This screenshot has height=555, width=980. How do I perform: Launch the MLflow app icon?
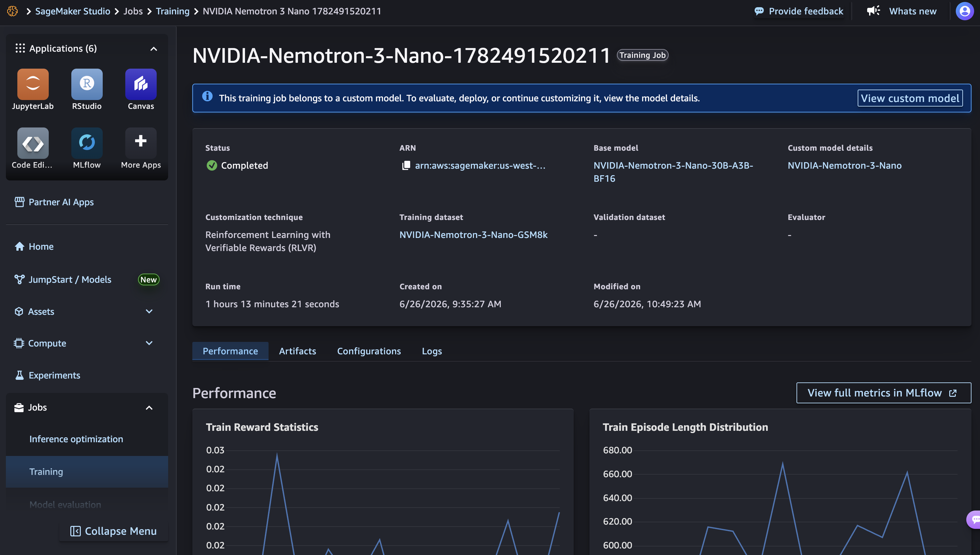point(87,143)
